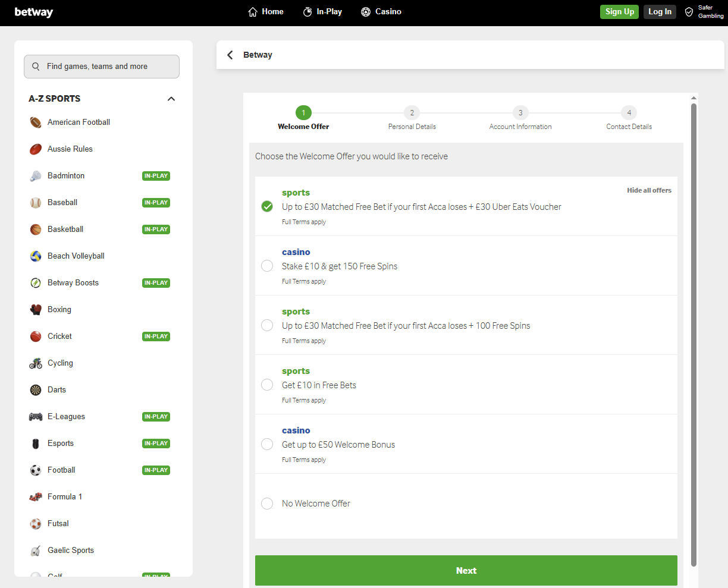Click the Betway logo
Image resolution: width=728 pixels, height=588 pixels.
[34, 12]
